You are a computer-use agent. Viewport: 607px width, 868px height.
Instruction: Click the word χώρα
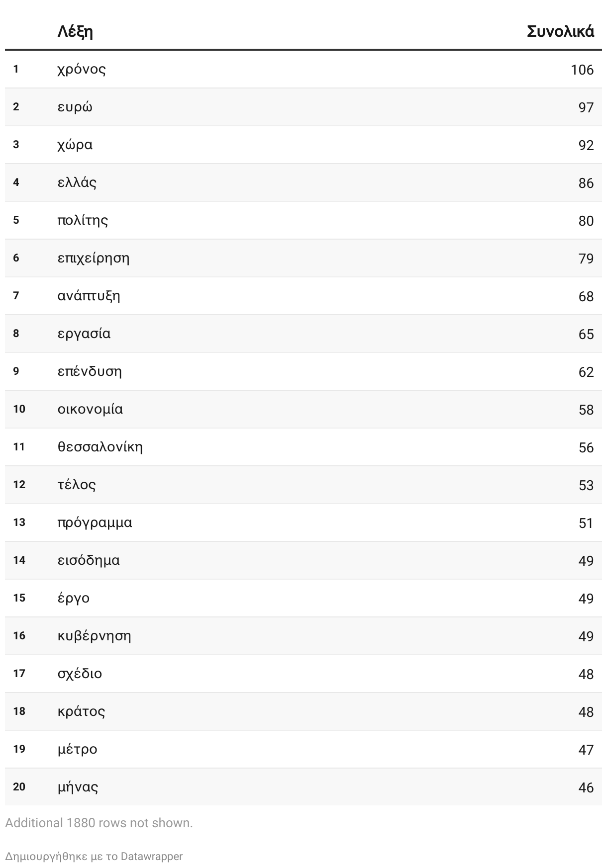click(75, 145)
